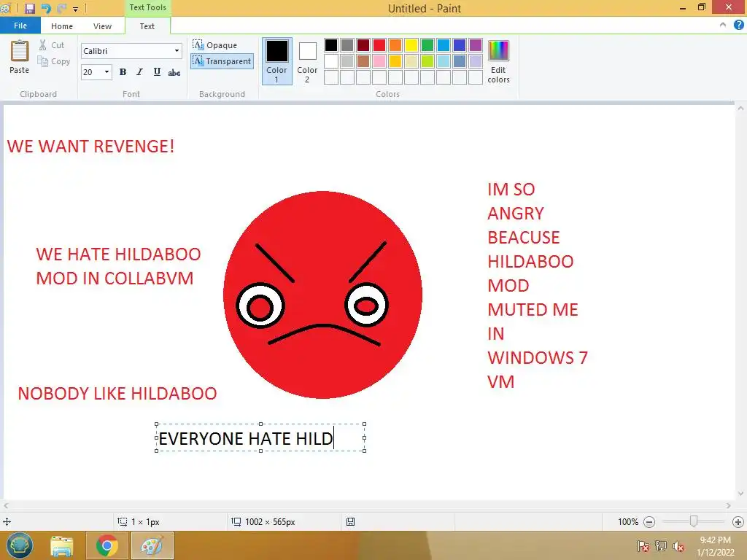
Task: Pick the lime green color swatch
Action: (427, 61)
